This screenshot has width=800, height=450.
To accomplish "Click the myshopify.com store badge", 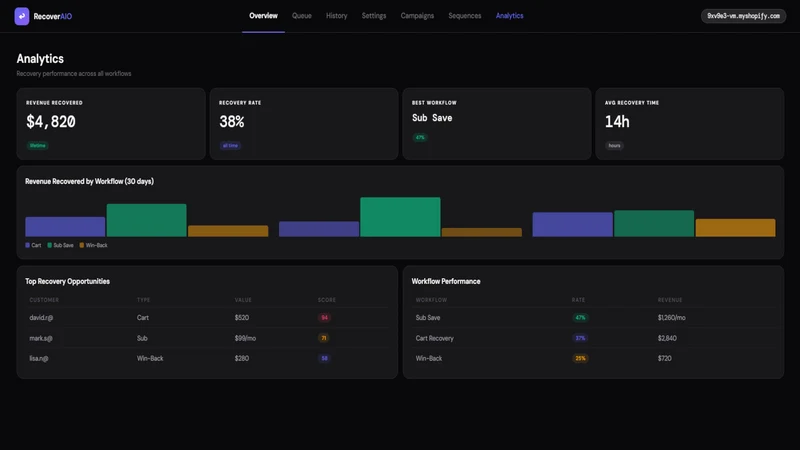I will [743, 16].
